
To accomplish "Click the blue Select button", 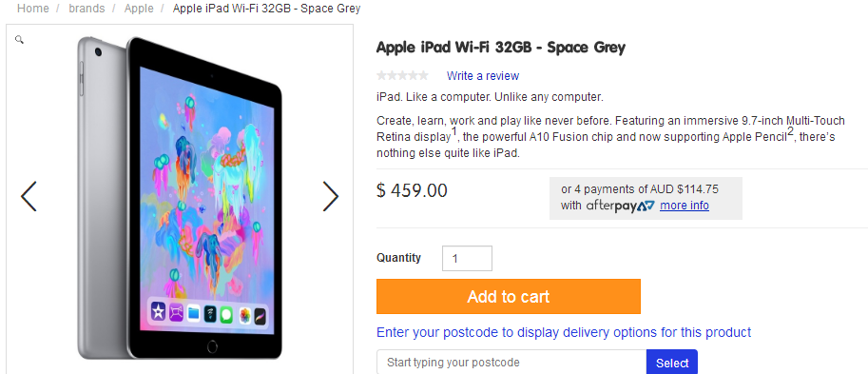I will pos(672,363).
